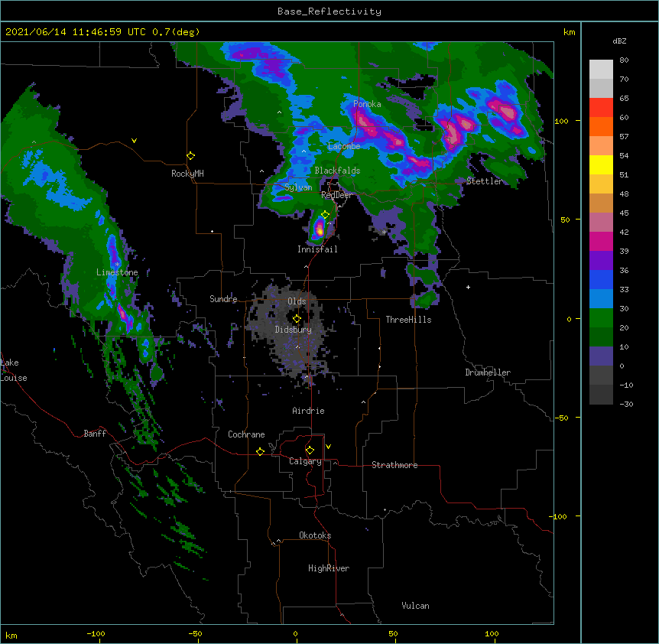Select the slate purple swatch between 10 and 0
The image size is (659, 644).
(601, 356)
